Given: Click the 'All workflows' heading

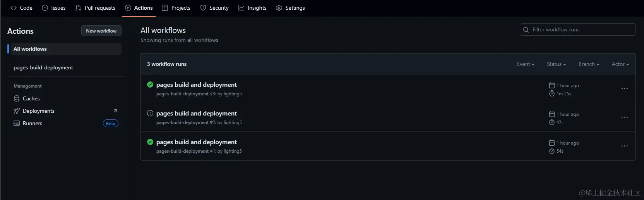Looking at the screenshot, I should click(x=163, y=30).
